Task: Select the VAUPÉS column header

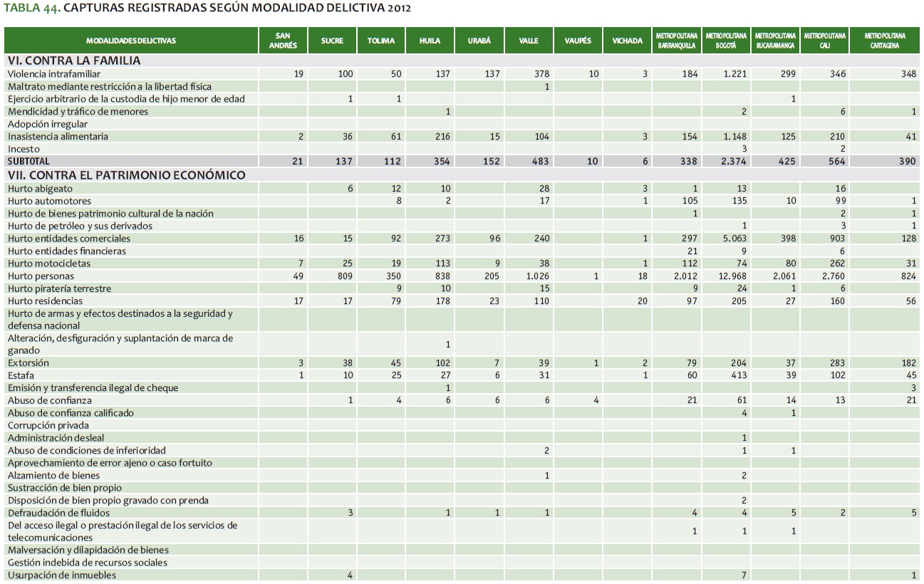Action: click(x=578, y=41)
